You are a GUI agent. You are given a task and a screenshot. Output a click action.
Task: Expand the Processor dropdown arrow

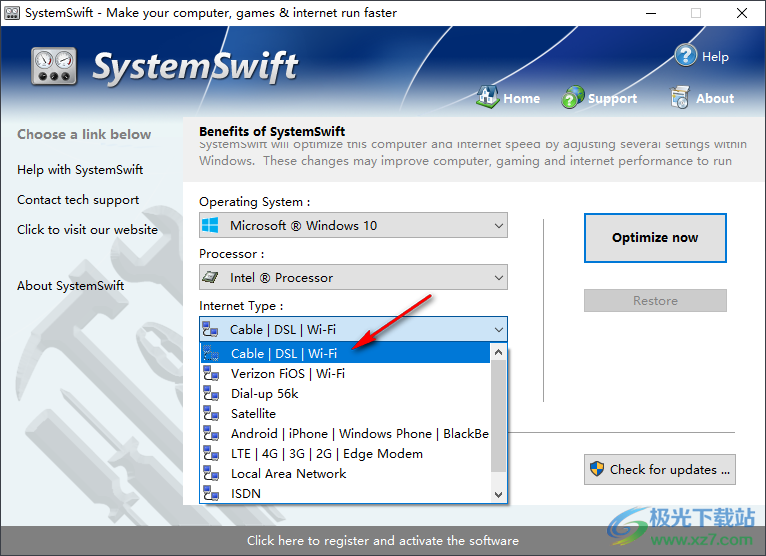(498, 278)
